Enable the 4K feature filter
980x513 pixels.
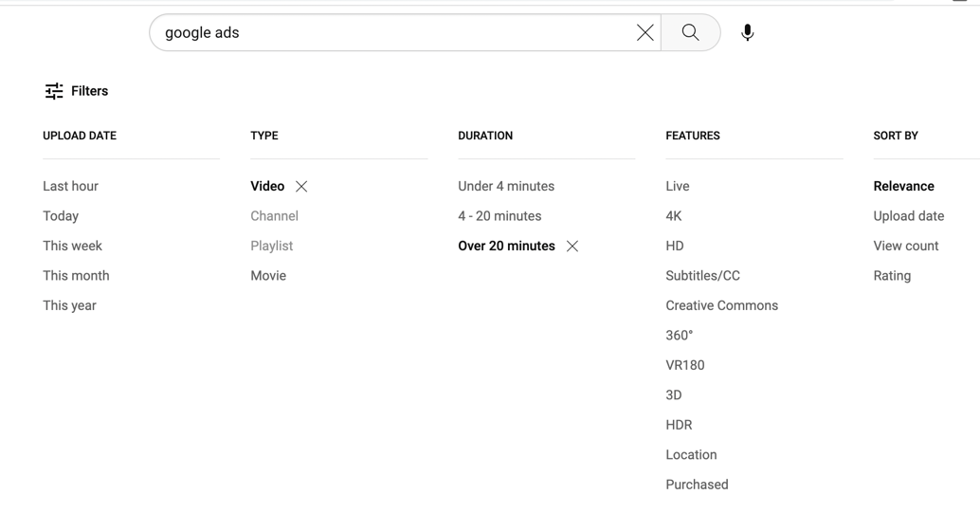pos(674,216)
